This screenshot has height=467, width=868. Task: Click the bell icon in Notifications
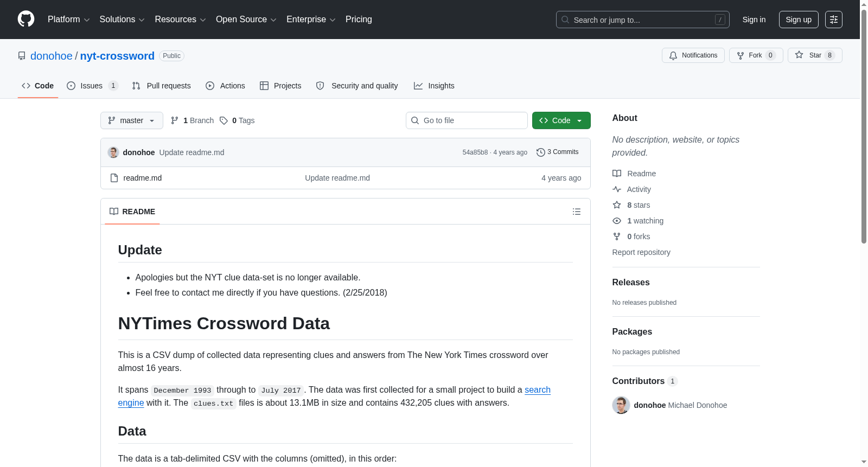coord(673,55)
